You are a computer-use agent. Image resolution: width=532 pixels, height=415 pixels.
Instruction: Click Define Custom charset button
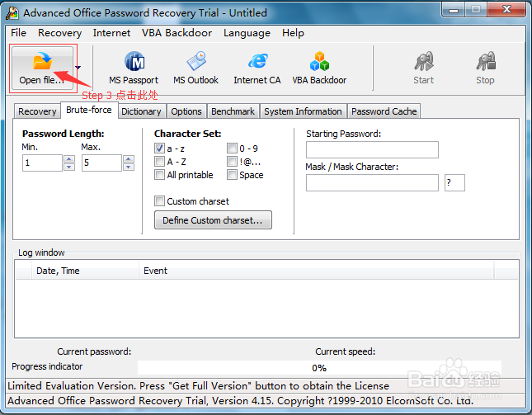pos(213,220)
